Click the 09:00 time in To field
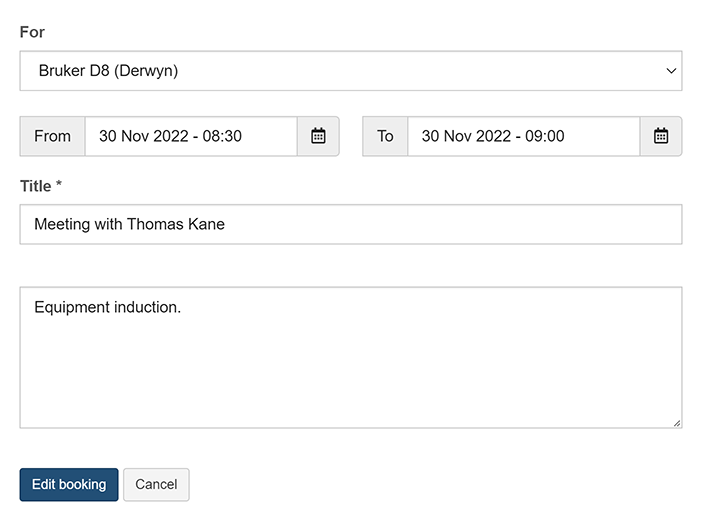702x521 pixels. 544,136
